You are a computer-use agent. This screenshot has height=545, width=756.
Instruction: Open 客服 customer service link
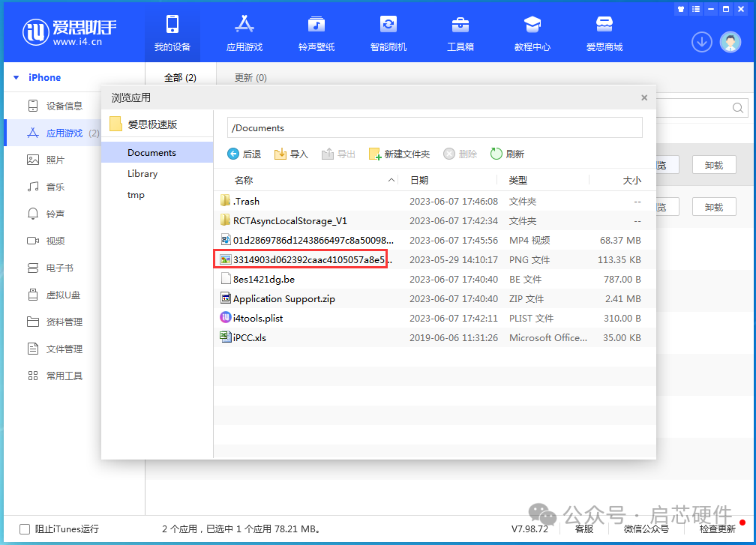tap(584, 529)
